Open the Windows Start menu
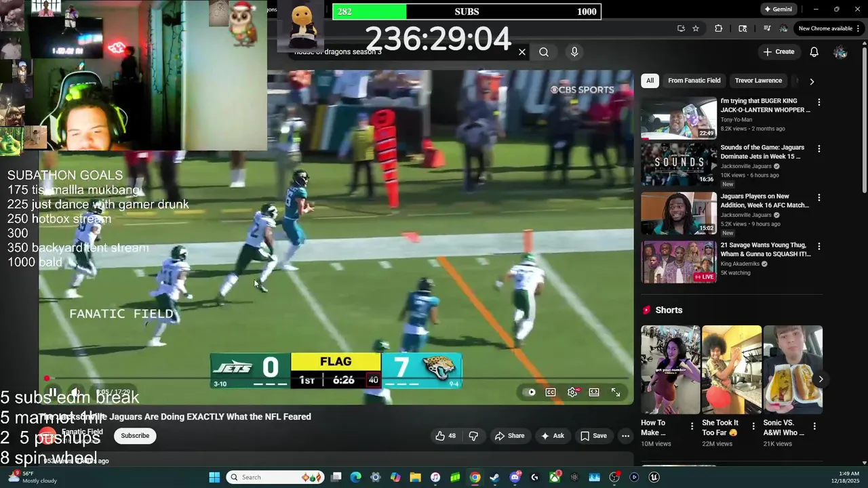This screenshot has height=488, width=868. pyautogui.click(x=214, y=477)
